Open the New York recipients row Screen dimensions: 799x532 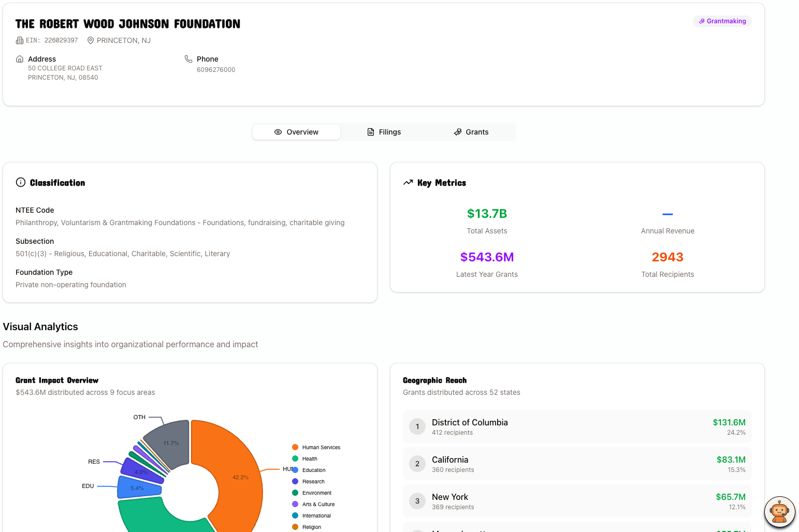[577, 501]
